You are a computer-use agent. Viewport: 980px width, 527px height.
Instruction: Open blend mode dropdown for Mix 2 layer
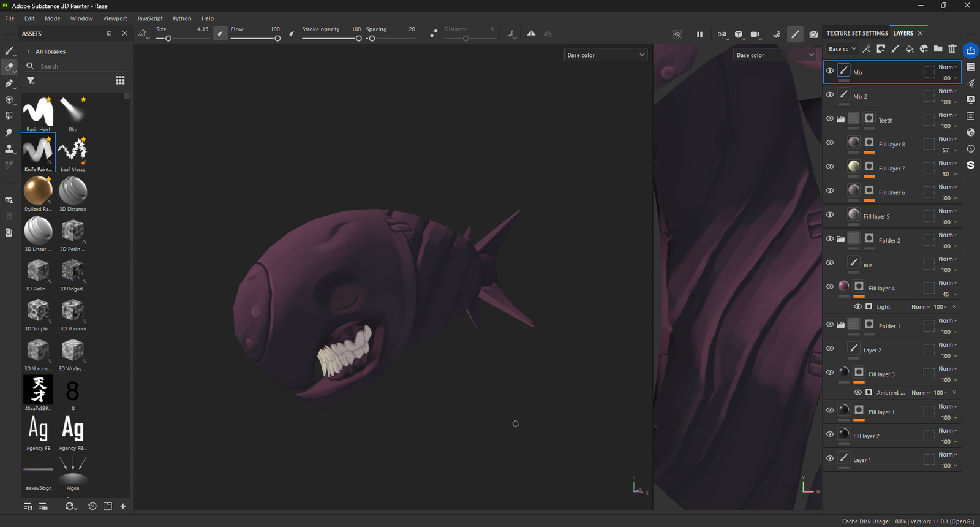pos(948,91)
